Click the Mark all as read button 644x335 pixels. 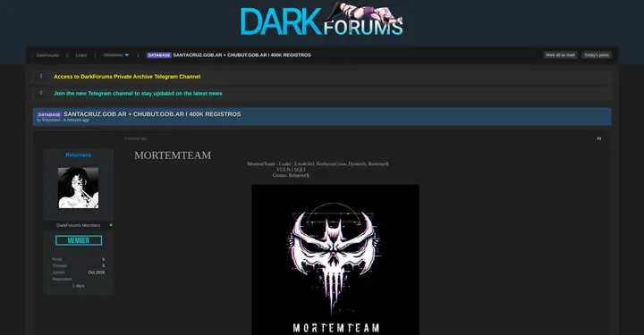(x=560, y=55)
